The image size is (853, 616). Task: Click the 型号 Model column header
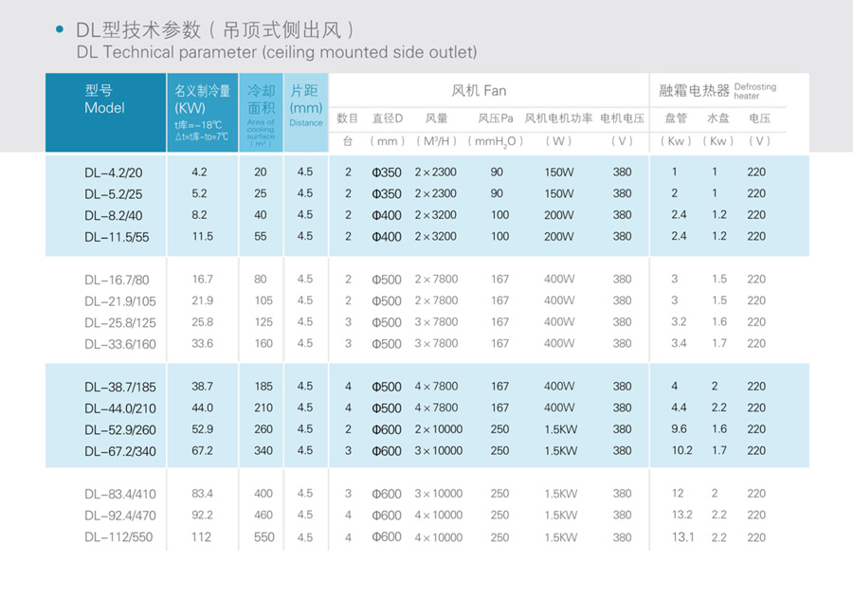(104, 100)
